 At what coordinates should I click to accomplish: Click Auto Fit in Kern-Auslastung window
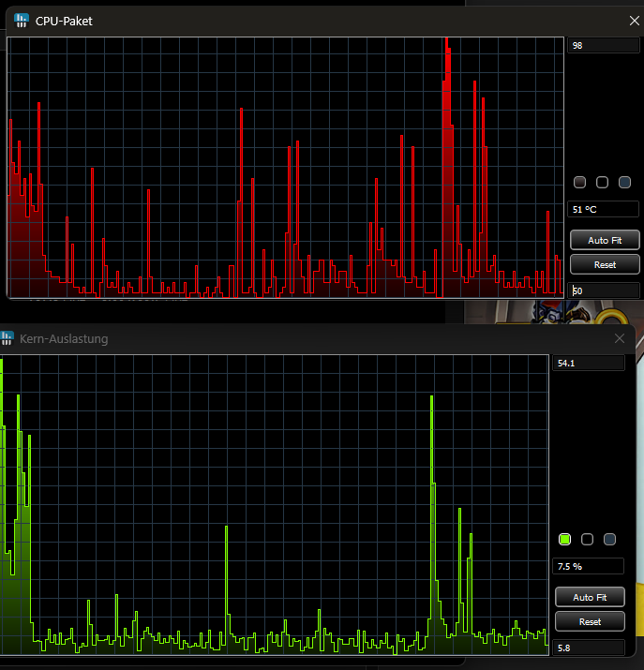pyautogui.click(x=590, y=597)
